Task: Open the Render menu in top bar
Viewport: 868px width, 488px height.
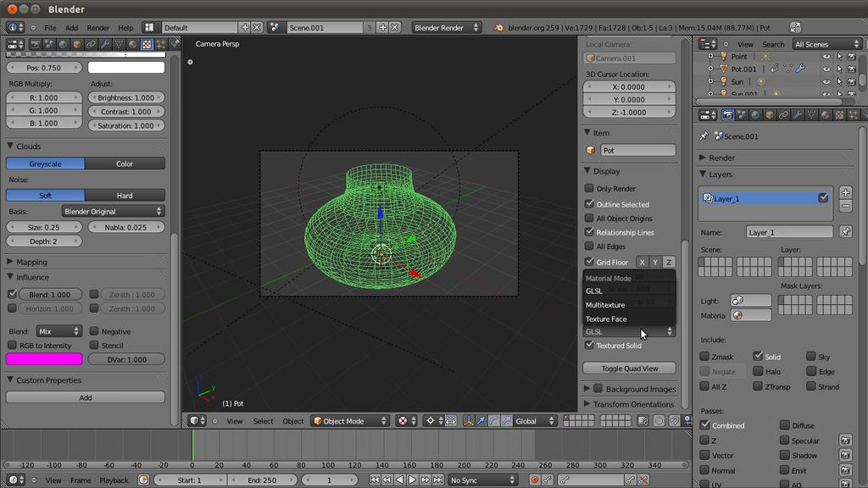Action: tap(98, 28)
